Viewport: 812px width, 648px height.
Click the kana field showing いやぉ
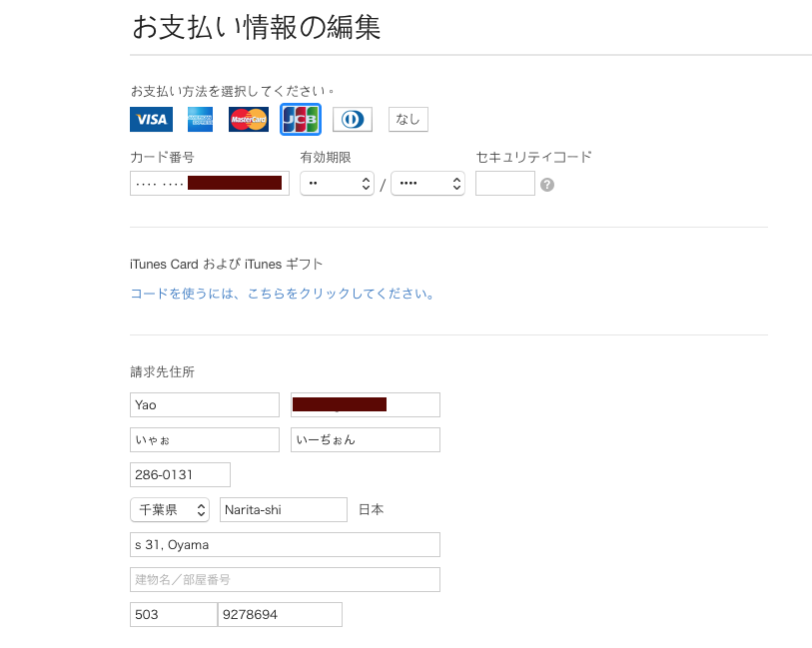[204, 439]
